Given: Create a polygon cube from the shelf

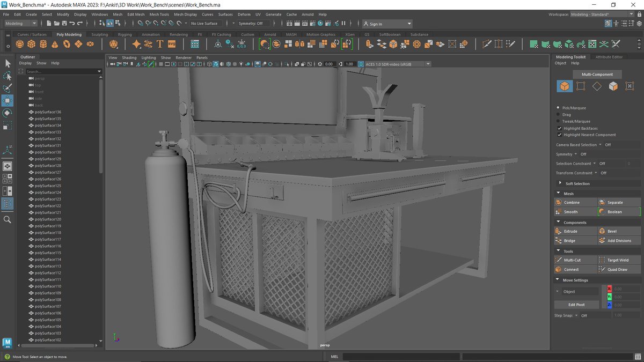Looking at the screenshot, I should click(x=32, y=44).
